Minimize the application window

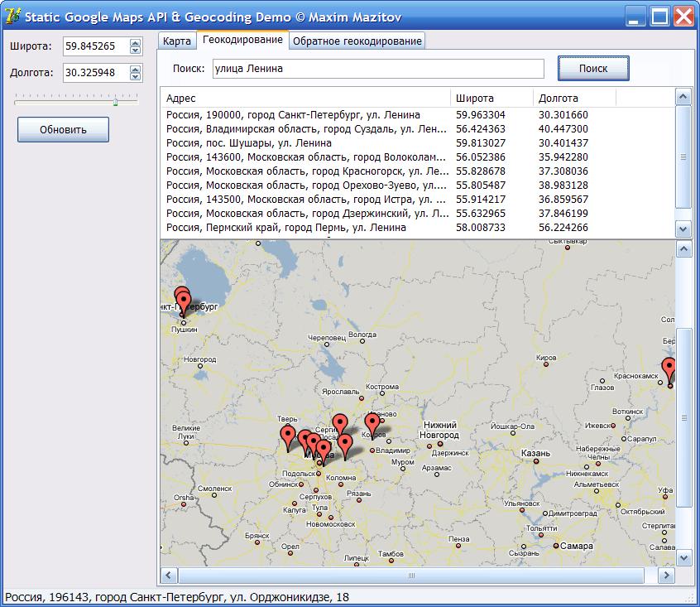pyautogui.click(x=635, y=17)
